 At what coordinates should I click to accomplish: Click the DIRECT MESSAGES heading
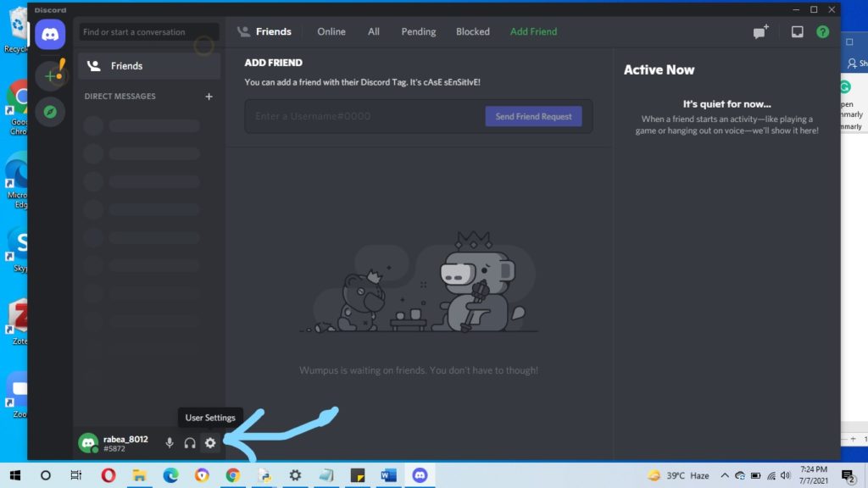pyautogui.click(x=120, y=97)
